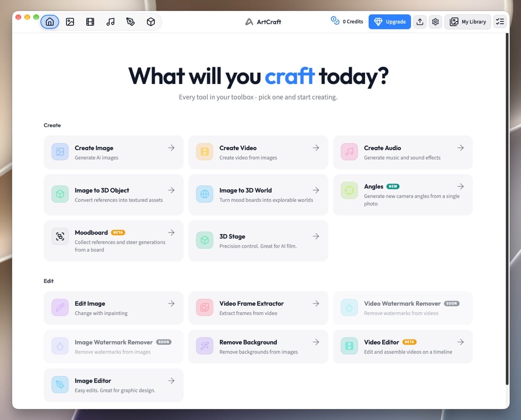
Task: Click the arrow on 3D Stage card
Action: (316, 236)
